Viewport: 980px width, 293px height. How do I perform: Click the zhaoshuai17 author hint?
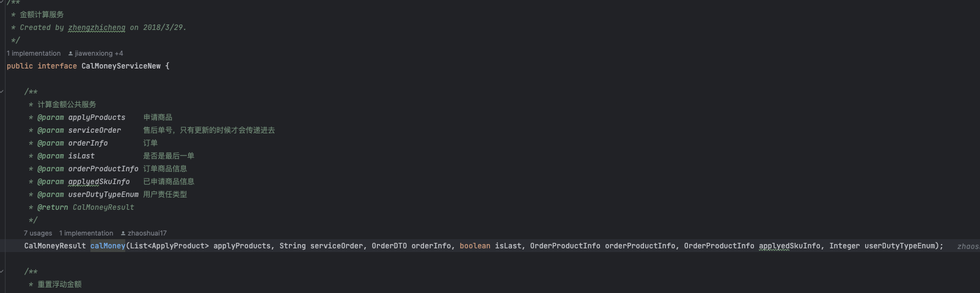(147, 234)
